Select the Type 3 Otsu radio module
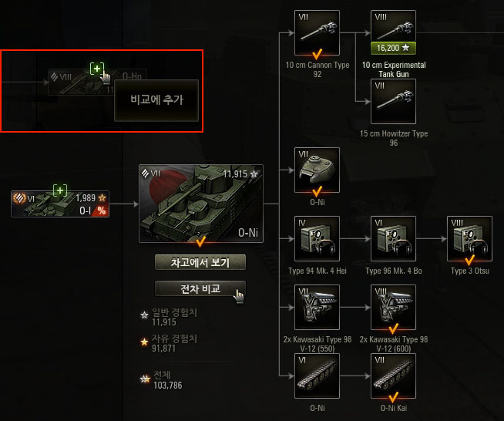This screenshot has width=504, height=421. (x=469, y=238)
